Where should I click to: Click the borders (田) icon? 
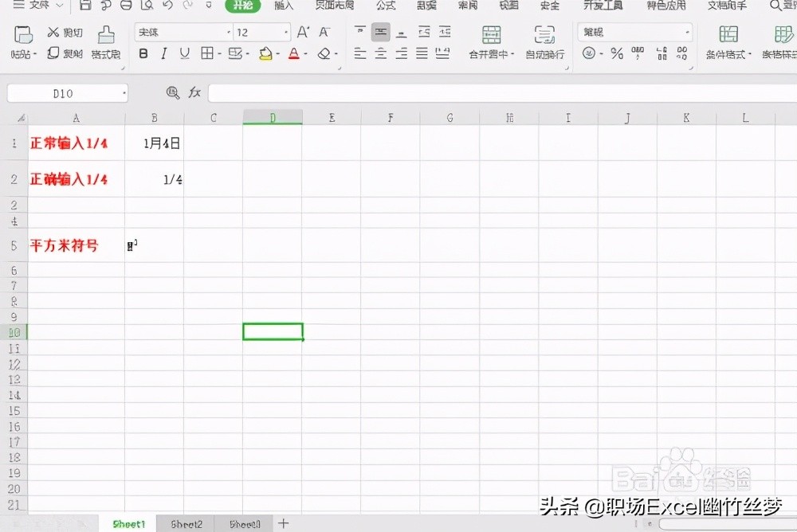[208, 54]
